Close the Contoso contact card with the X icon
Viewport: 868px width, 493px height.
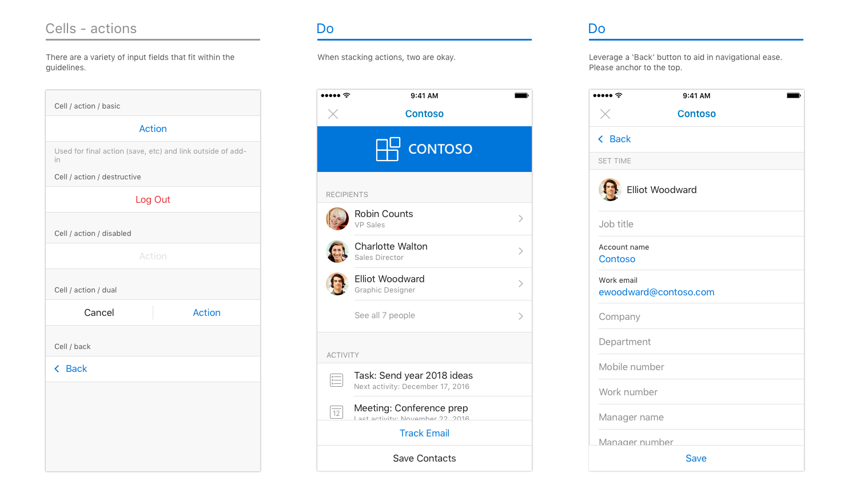coord(606,114)
